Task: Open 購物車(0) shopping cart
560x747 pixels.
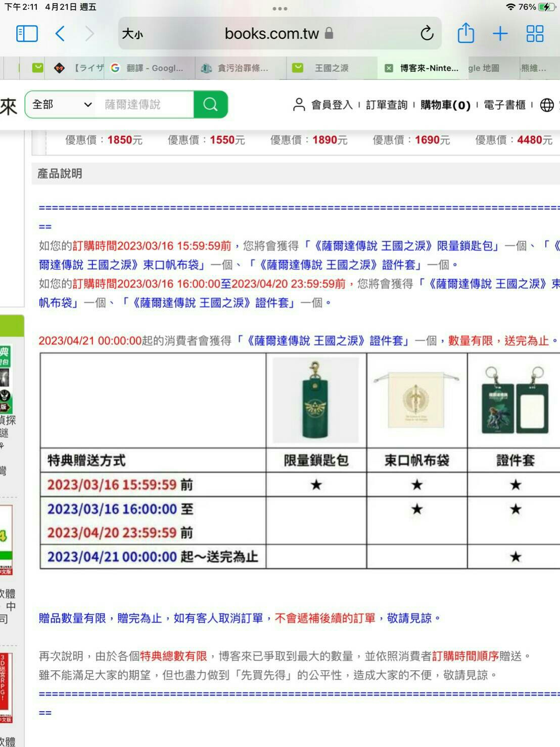Action: click(x=445, y=105)
